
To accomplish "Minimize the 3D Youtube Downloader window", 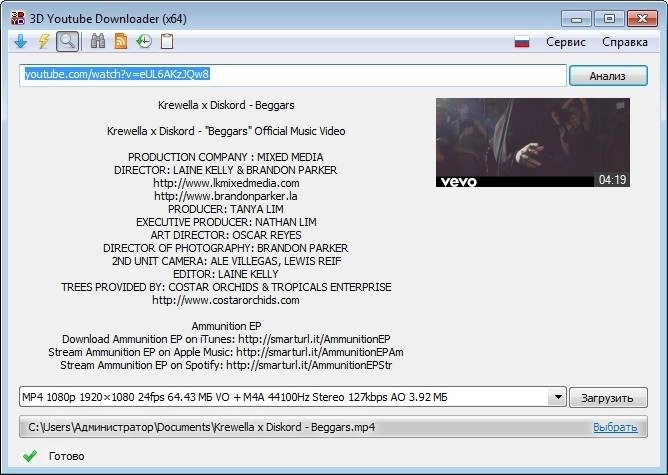I will 576,19.
